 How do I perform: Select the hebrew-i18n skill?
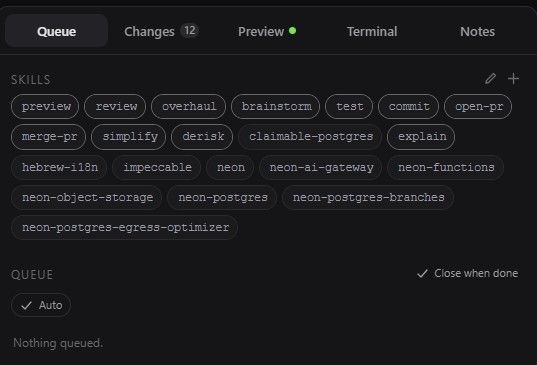(x=59, y=167)
